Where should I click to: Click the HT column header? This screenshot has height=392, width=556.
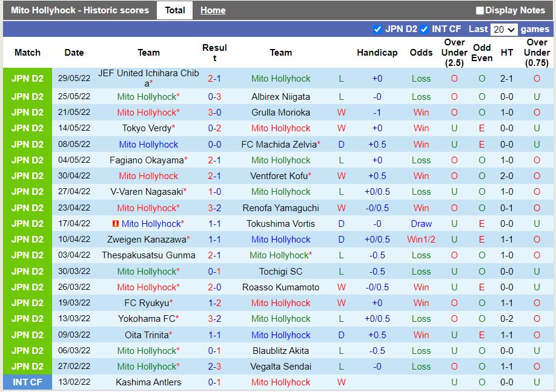(x=507, y=53)
